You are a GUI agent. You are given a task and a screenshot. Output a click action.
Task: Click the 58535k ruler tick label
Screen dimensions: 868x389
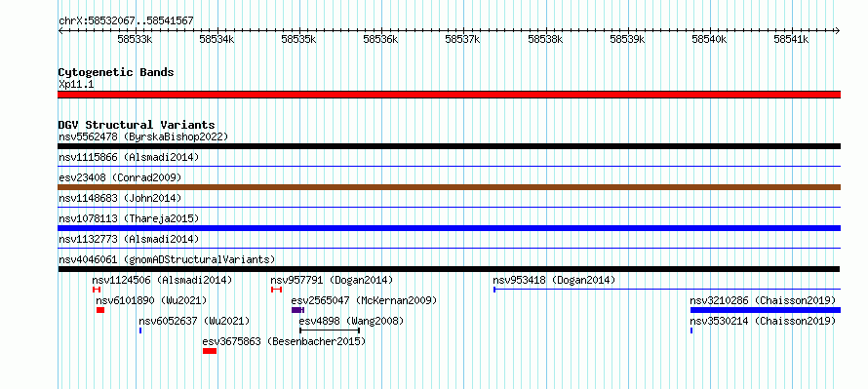tap(299, 39)
